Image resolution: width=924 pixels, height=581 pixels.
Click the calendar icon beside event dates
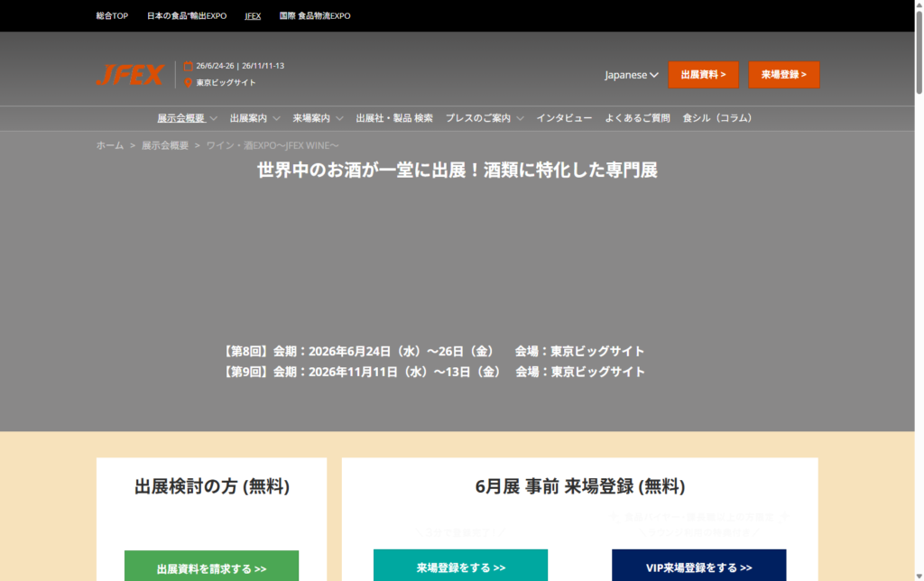(189, 66)
